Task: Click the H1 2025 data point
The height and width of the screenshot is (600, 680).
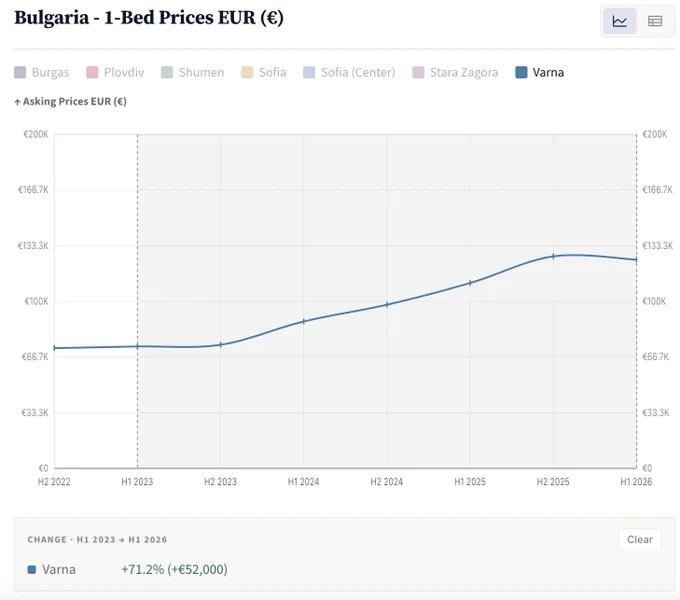Action: pyautogui.click(x=470, y=283)
